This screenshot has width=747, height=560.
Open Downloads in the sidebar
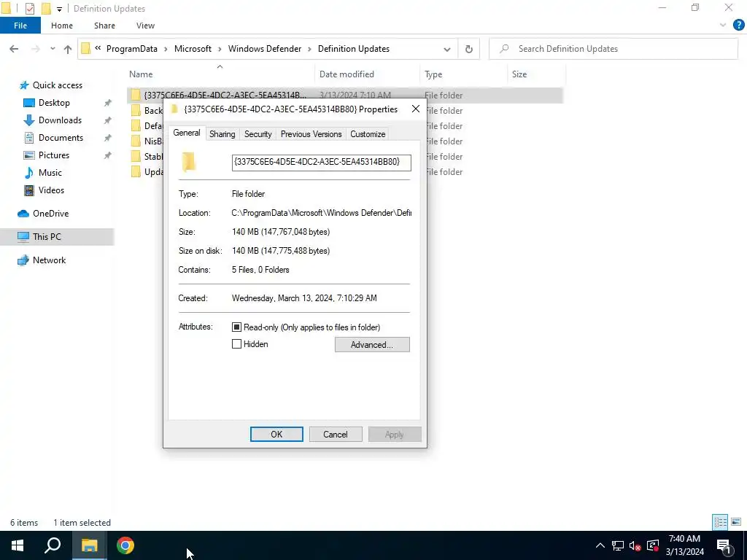[60, 120]
